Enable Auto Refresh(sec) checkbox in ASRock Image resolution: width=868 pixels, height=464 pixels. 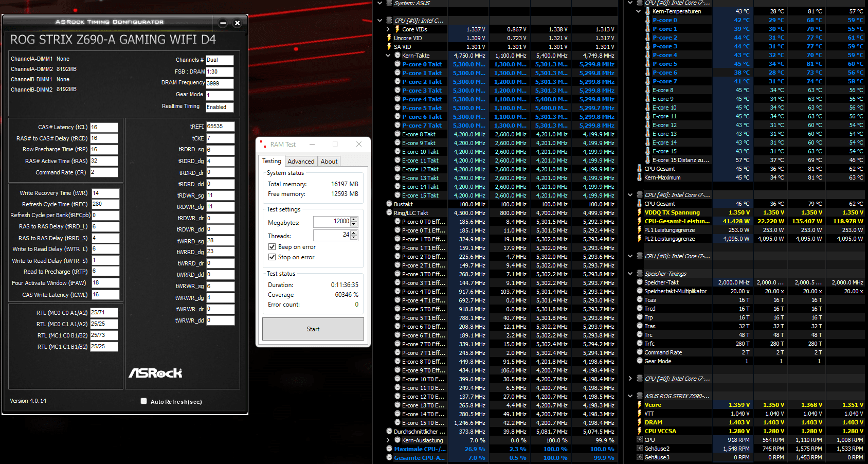(x=144, y=401)
